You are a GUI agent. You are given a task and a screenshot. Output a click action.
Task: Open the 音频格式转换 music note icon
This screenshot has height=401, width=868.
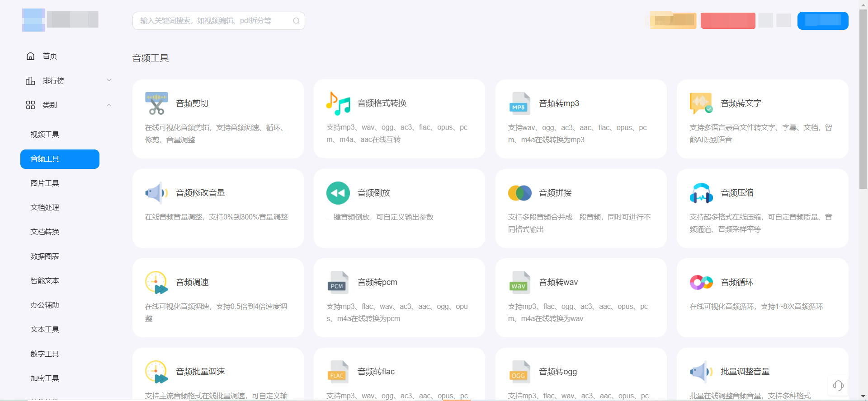338,103
